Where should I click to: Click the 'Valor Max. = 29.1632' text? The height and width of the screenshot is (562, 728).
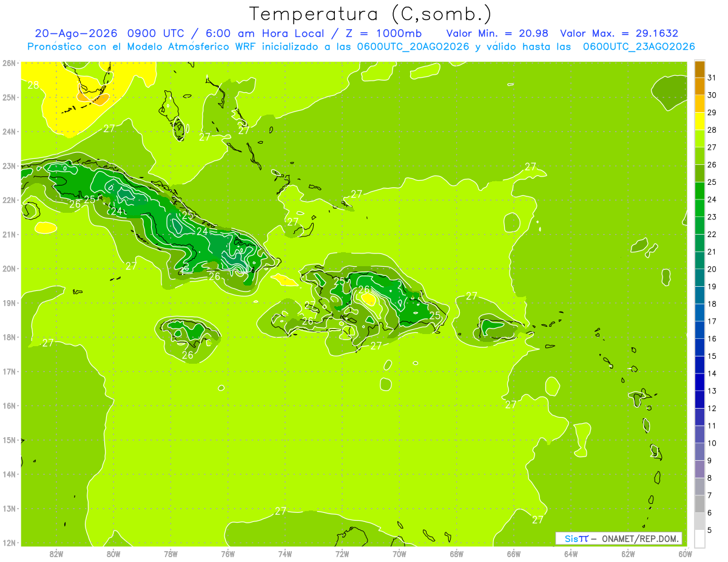619,33
